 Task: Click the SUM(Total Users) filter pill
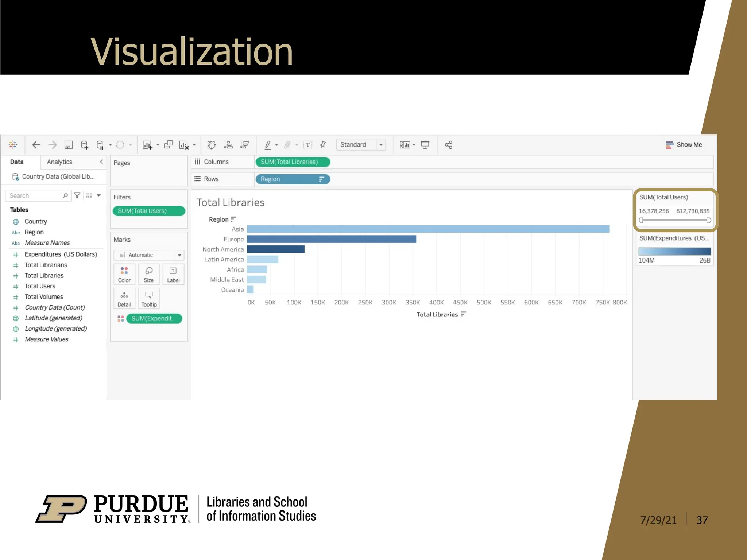coord(149,211)
